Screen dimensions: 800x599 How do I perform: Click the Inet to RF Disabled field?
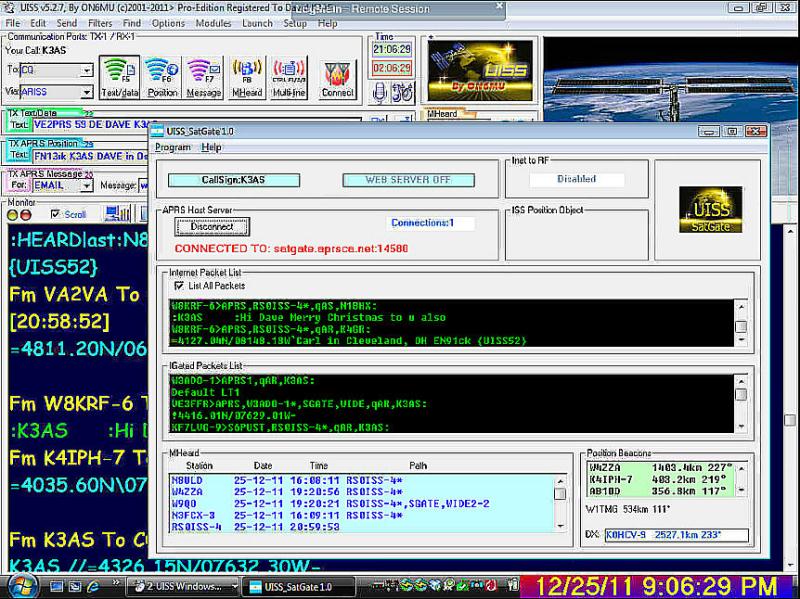(x=577, y=179)
